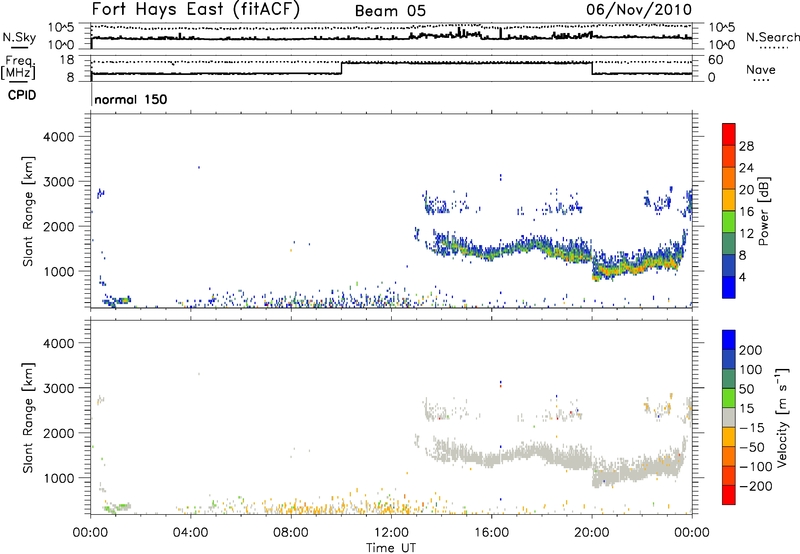800x554 pixels.
Task: Click the 'N.Search' legend label
Action: pyautogui.click(x=772, y=37)
